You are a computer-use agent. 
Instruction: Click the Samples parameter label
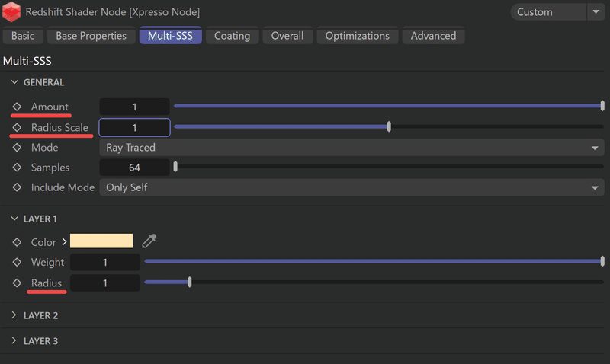point(50,168)
